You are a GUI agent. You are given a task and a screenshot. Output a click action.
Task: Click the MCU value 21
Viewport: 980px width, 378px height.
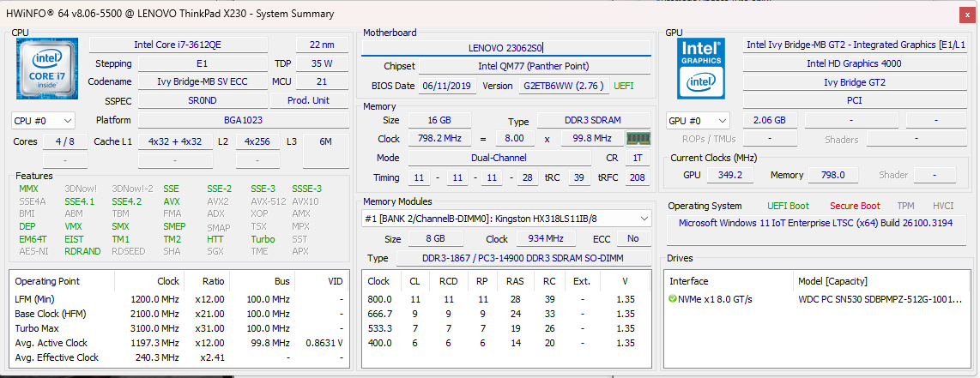click(x=322, y=81)
